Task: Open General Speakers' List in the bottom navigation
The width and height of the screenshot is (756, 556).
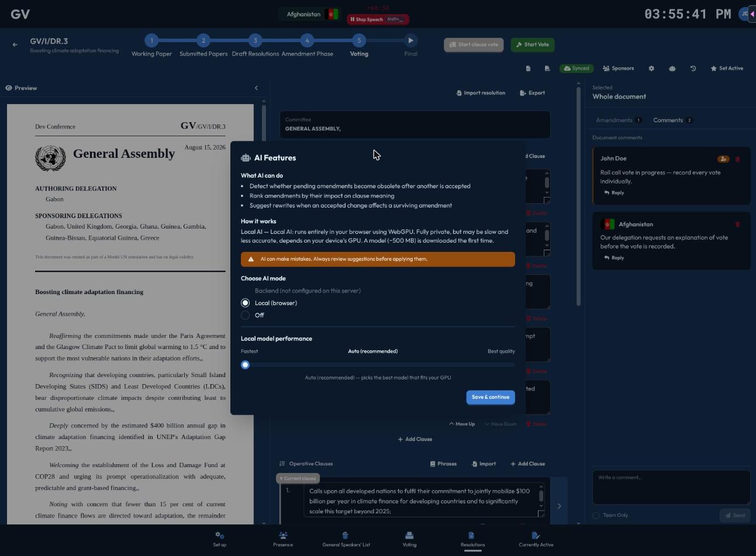Action: (346, 539)
